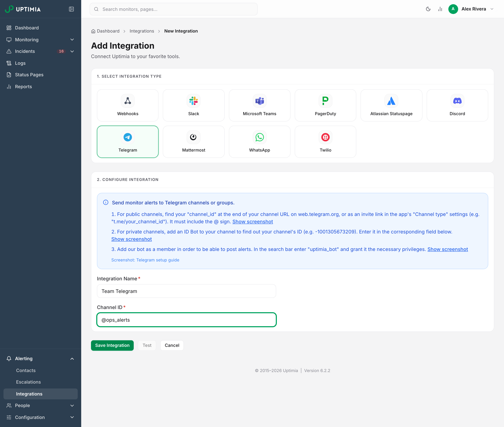Viewport: 504px width, 427px height.
Task: Expand the Incidents submenu chevron
Action: [x=72, y=51]
